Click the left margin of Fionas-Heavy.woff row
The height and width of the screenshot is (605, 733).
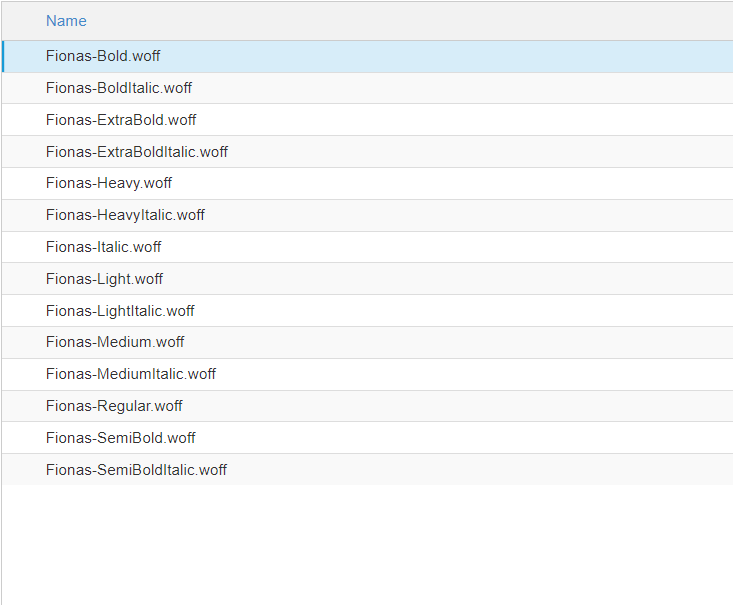(x=24, y=183)
